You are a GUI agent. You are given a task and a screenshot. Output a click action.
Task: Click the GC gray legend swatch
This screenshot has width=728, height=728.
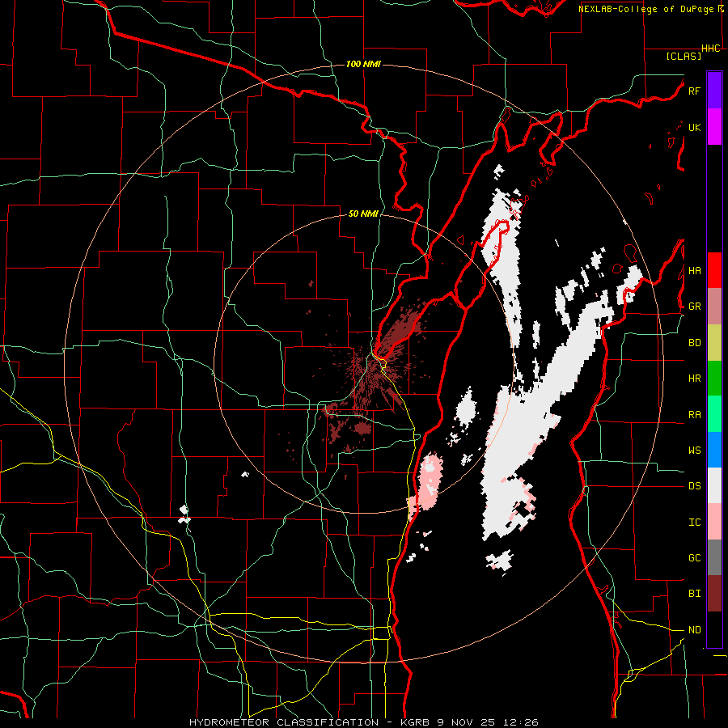click(714, 557)
